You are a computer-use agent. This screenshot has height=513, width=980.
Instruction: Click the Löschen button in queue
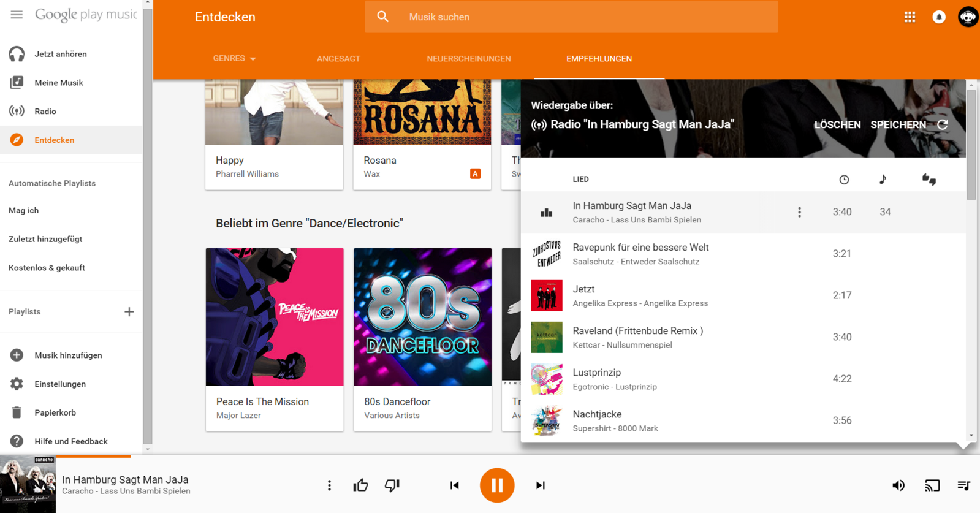pos(837,125)
